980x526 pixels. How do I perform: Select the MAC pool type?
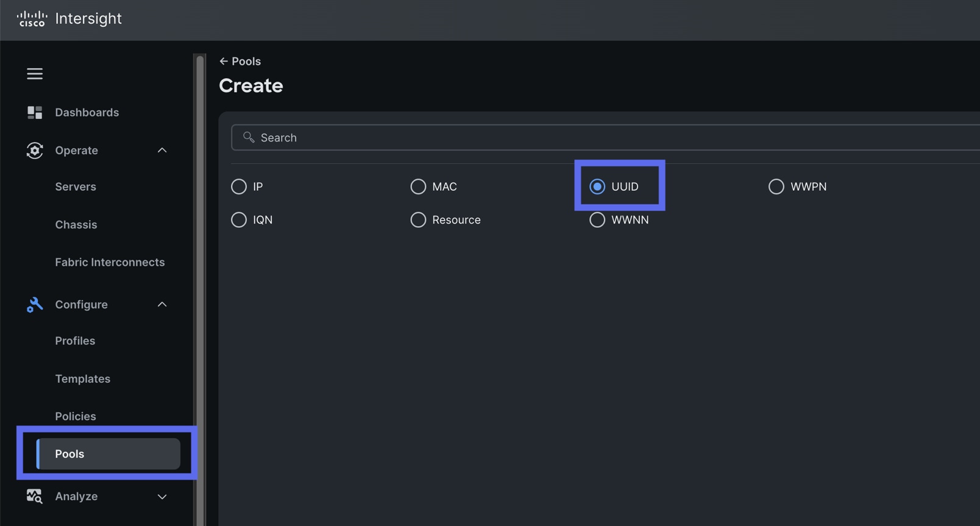(418, 187)
